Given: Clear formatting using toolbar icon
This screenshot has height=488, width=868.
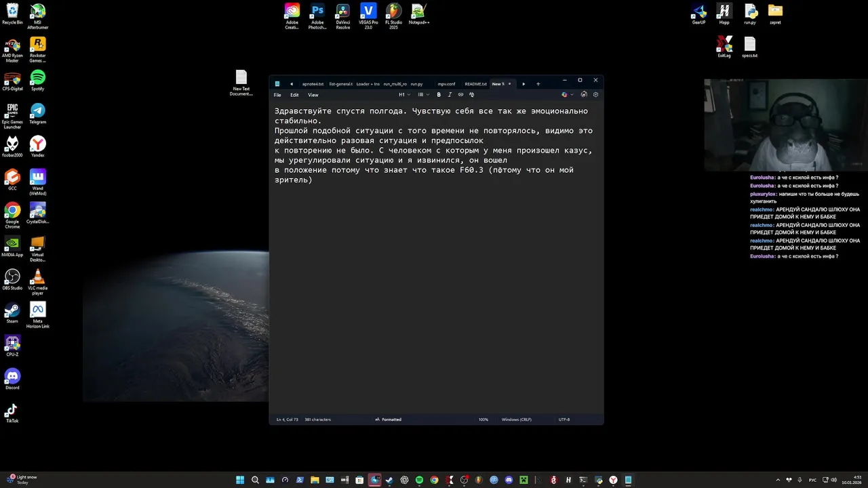Looking at the screenshot, I should coord(471,95).
